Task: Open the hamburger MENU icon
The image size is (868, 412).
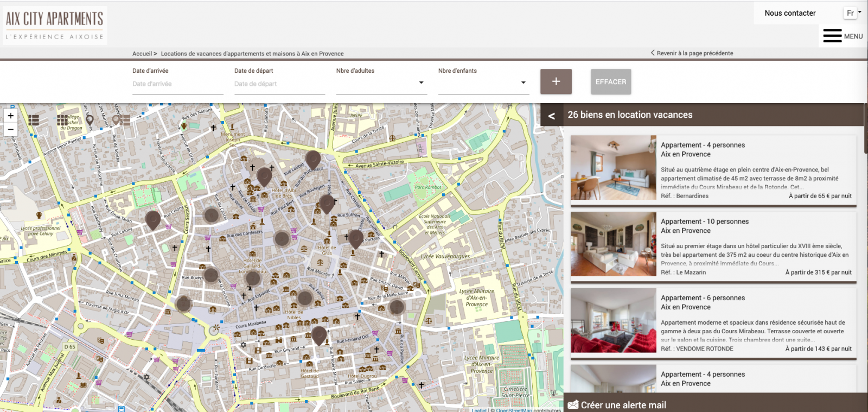Action: (832, 36)
